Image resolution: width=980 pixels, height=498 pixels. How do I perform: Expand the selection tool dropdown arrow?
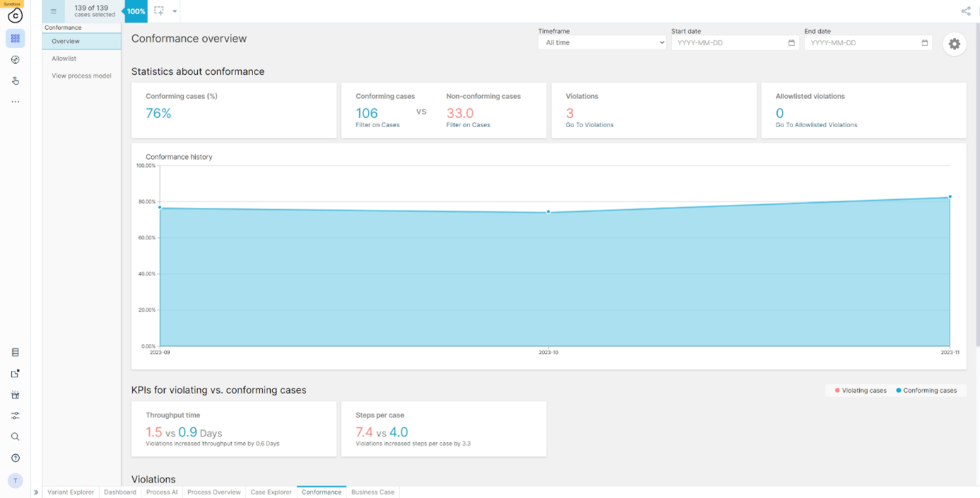coord(175,11)
